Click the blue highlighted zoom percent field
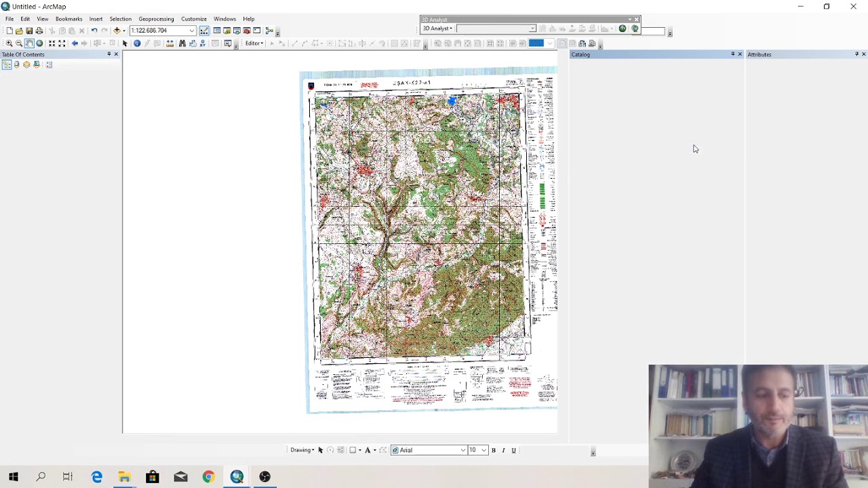 pyautogui.click(x=536, y=43)
